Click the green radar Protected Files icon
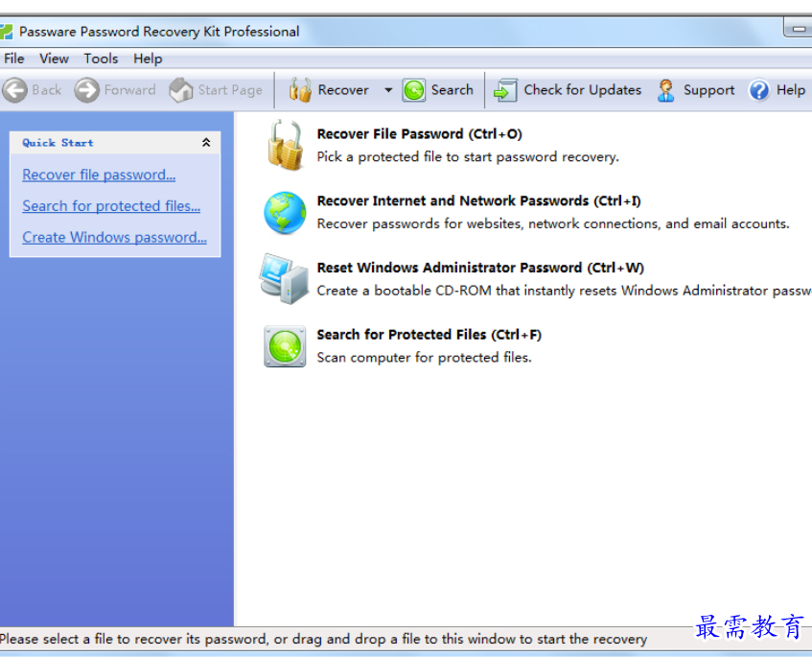The width and height of the screenshot is (812, 657). pyautogui.click(x=285, y=346)
